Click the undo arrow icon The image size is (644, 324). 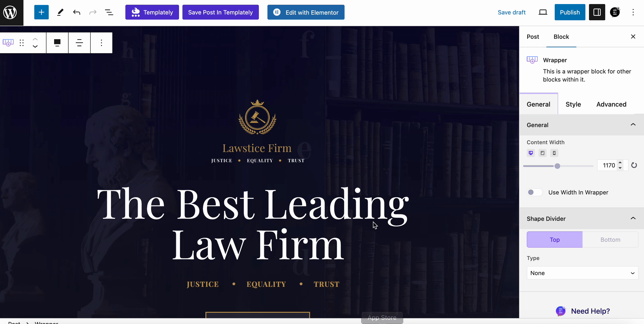tap(76, 12)
